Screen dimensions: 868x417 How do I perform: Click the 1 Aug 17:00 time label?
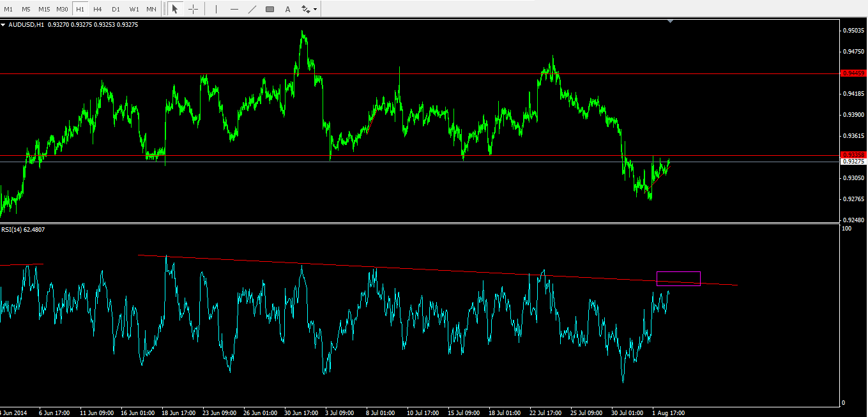click(668, 413)
